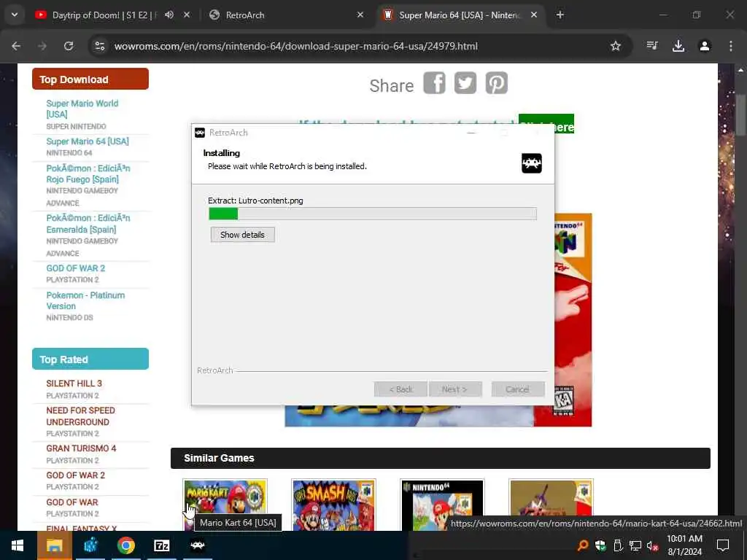Open the third Similar Games thumbnail with Nintendo 64 box
The height and width of the screenshot is (560, 747).
[442, 505]
